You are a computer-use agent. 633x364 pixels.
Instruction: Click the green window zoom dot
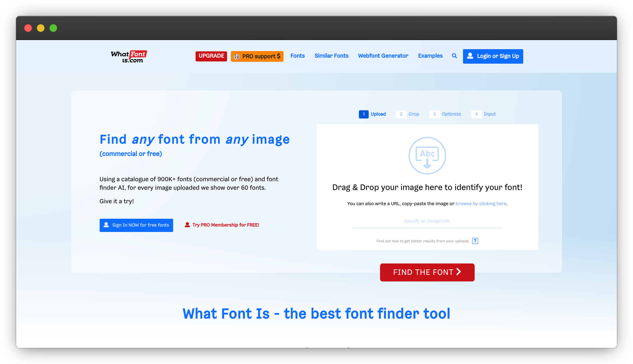(53, 28)
